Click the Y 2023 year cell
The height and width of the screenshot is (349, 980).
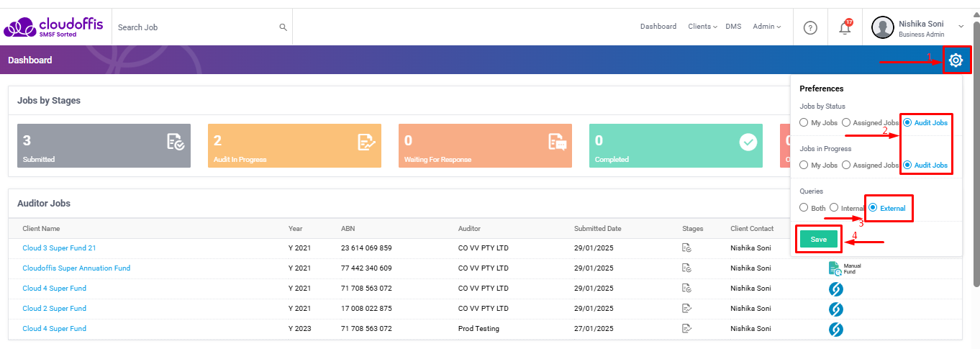(x=299, y=329)
